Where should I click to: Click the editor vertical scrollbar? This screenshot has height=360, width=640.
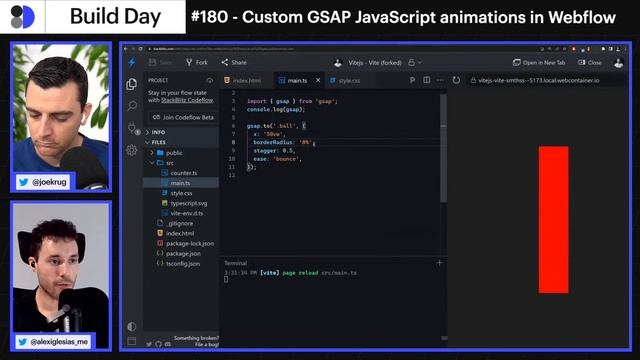(x=443, y=149)
